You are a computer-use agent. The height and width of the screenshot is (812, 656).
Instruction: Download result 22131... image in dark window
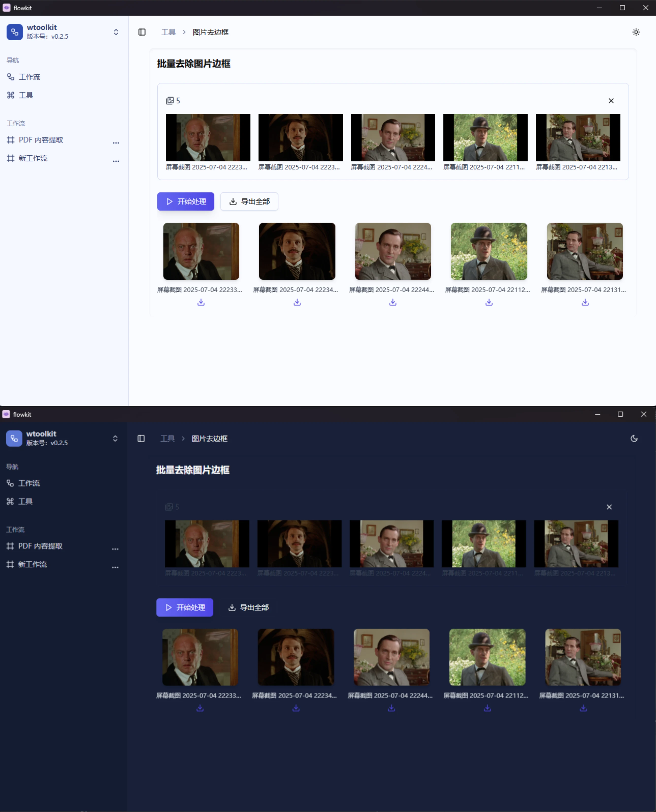point(583,708)
